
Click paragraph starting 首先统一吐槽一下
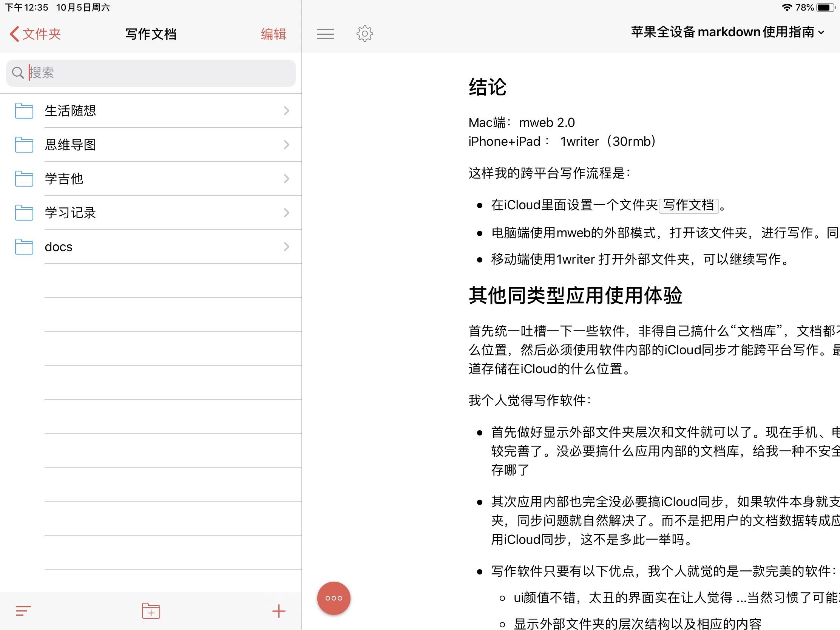click(654, 350)
